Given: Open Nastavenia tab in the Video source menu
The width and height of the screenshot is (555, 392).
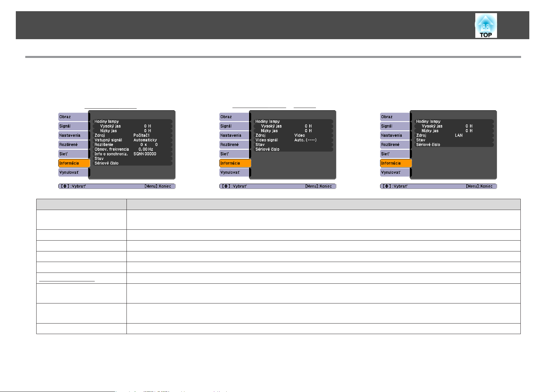Looking at the screenshot, I should pyautogui.click(x=235, y=135).
